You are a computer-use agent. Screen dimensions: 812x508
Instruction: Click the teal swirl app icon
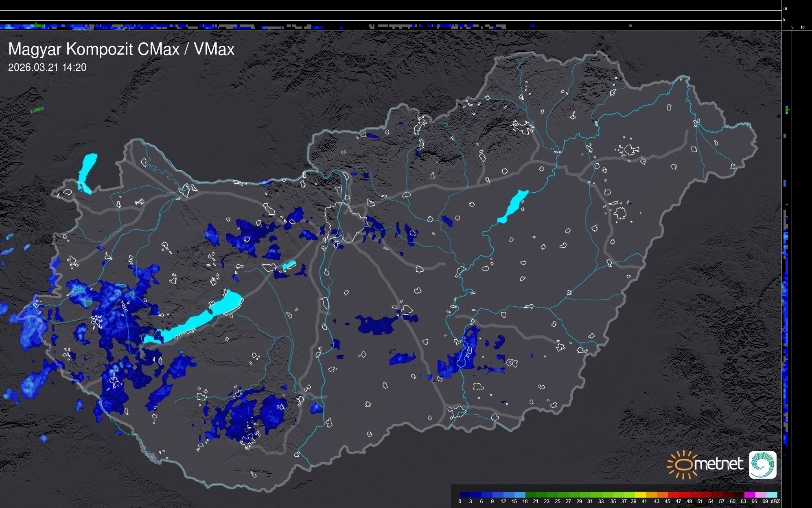(x=762, y=464)
